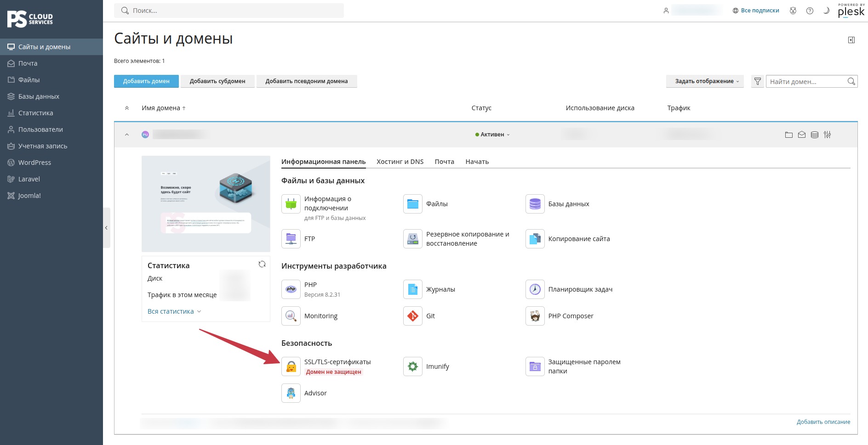Open the FTP access icon

(x=291, y=239)
